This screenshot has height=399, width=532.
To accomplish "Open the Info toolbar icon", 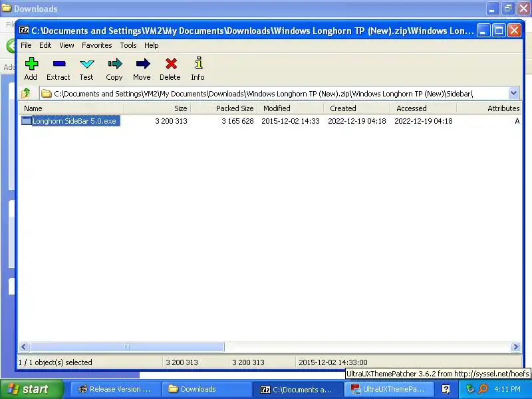I will click(x=199, y=63).
